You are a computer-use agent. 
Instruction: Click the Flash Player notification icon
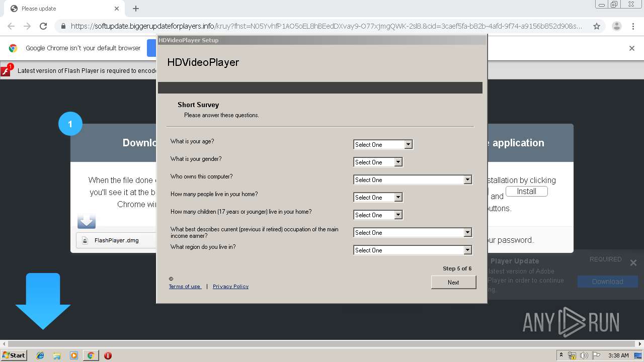(7, 70)
